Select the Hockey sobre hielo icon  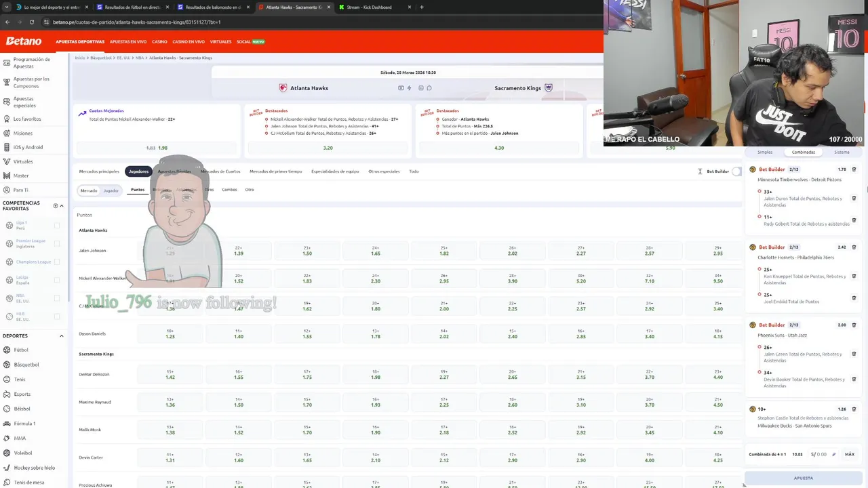6,468
